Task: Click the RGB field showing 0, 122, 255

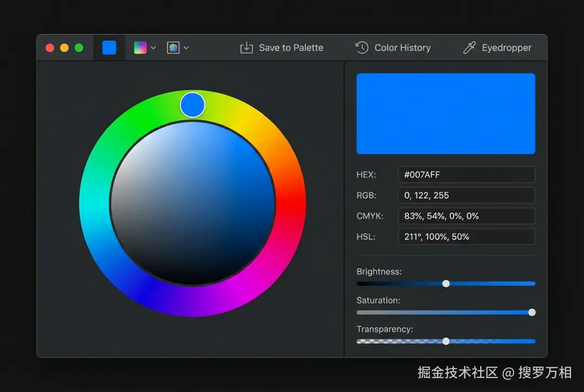Action: [x=466, y=195]
